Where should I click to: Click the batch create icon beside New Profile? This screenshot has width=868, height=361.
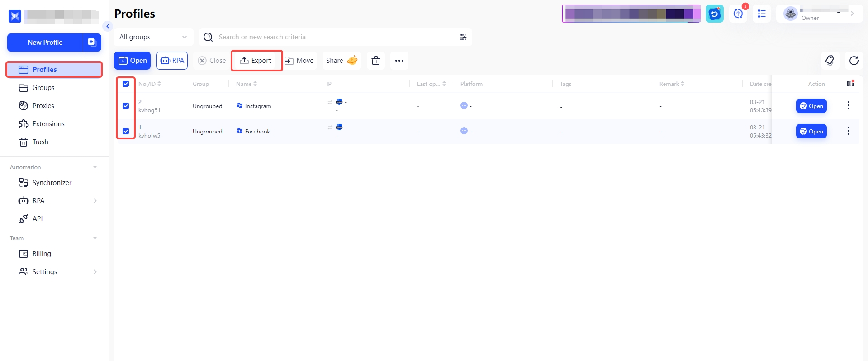click(x=92, y=43)
